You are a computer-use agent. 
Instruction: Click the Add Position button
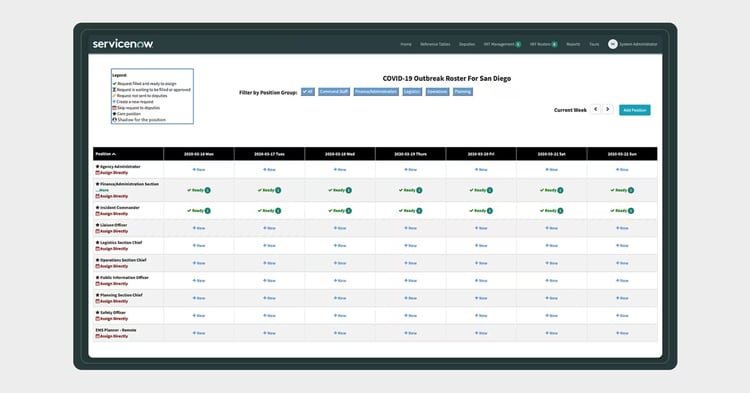tap(635, 110)
